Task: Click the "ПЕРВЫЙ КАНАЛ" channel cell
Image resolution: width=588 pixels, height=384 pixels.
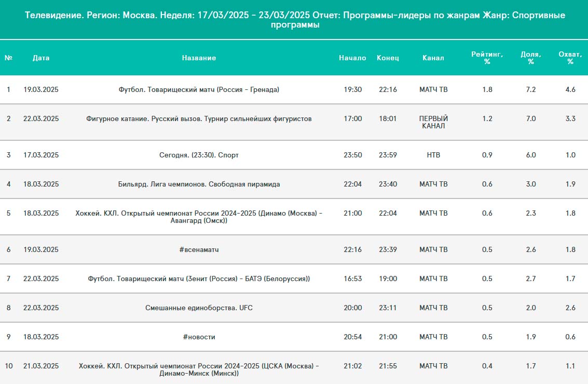Action: click(x=433, y=122)
